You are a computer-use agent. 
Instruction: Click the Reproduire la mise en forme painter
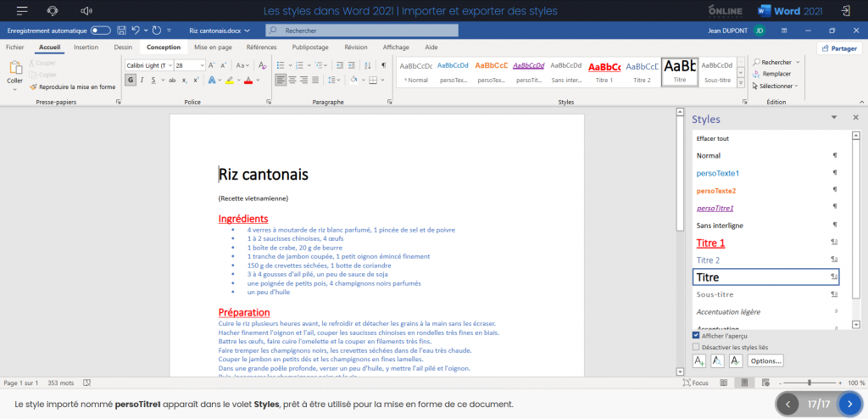(x=72, y=87)
